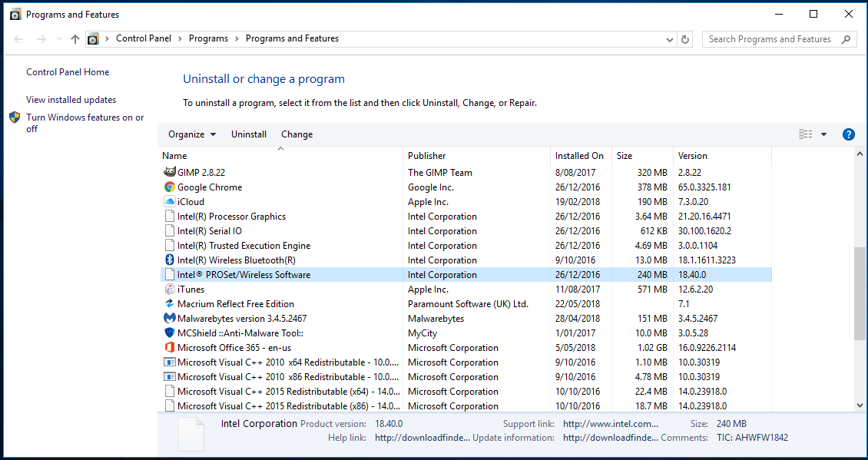
Task: Expand the address bar history dropdown
Action: click(670, 39)
